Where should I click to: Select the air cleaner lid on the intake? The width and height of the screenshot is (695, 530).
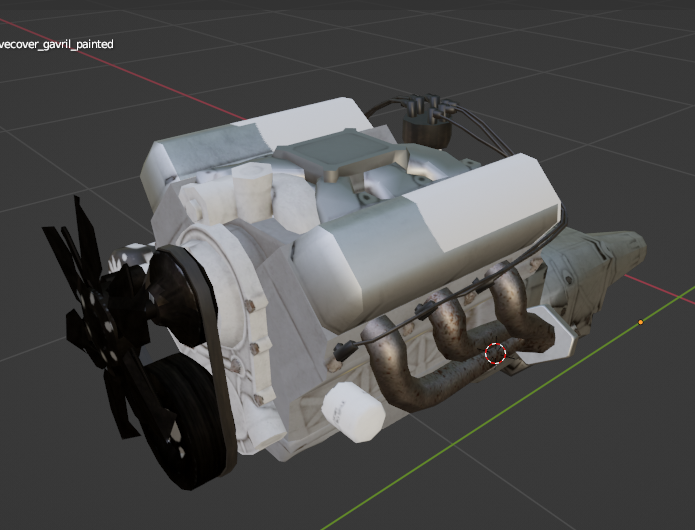[x=341, y=154]
